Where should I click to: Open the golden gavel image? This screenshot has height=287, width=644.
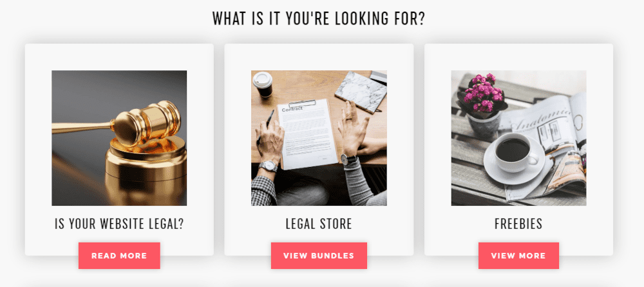coord(119,138)
